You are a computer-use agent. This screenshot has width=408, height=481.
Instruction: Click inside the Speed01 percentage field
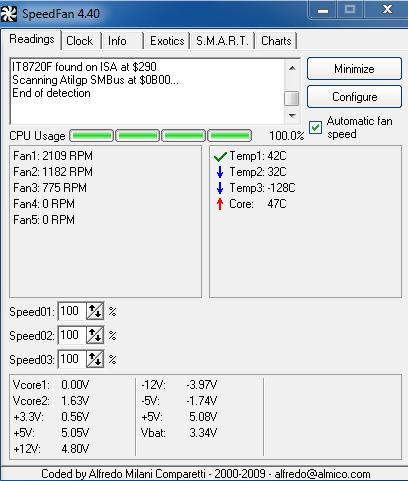tap(72, 311)
